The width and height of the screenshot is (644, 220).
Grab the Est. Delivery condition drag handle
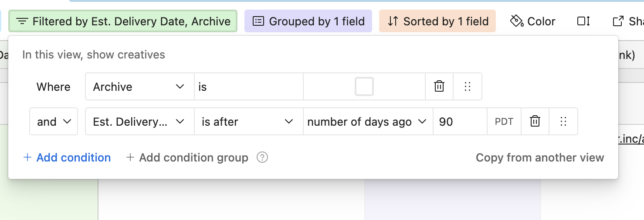[563, 121]
